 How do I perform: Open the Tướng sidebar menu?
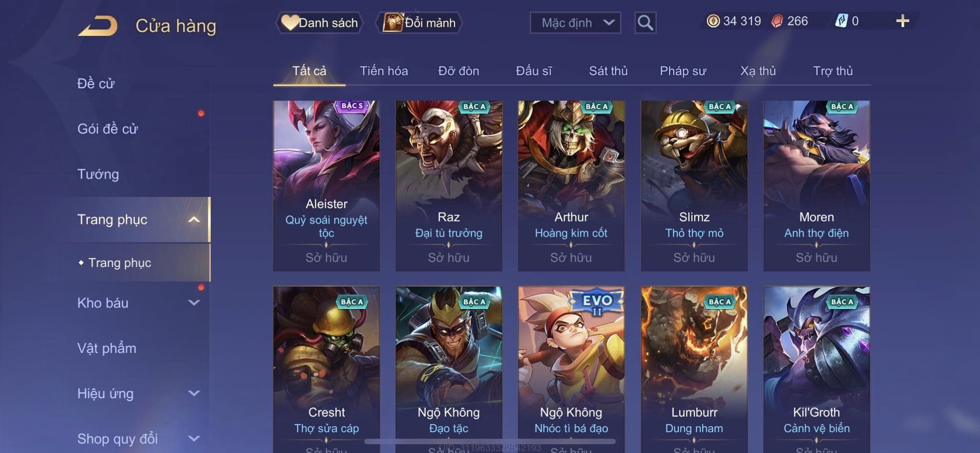[98, 174]
